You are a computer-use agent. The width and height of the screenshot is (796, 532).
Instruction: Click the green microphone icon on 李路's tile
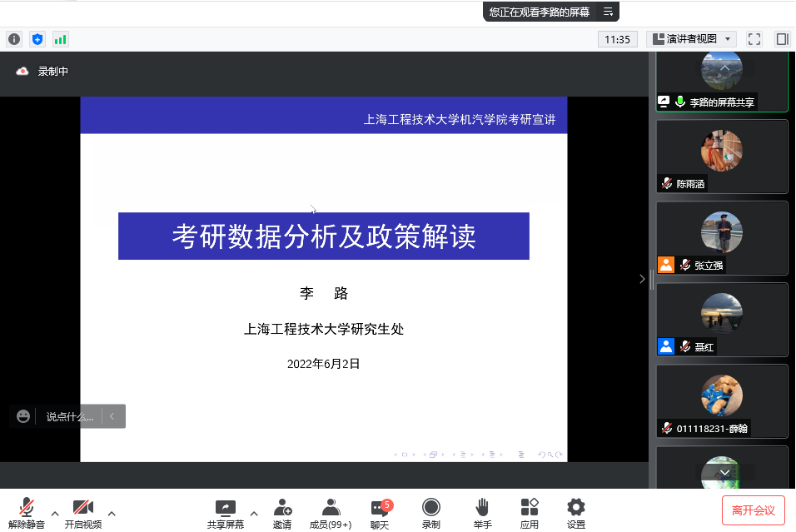click(680, 102)
